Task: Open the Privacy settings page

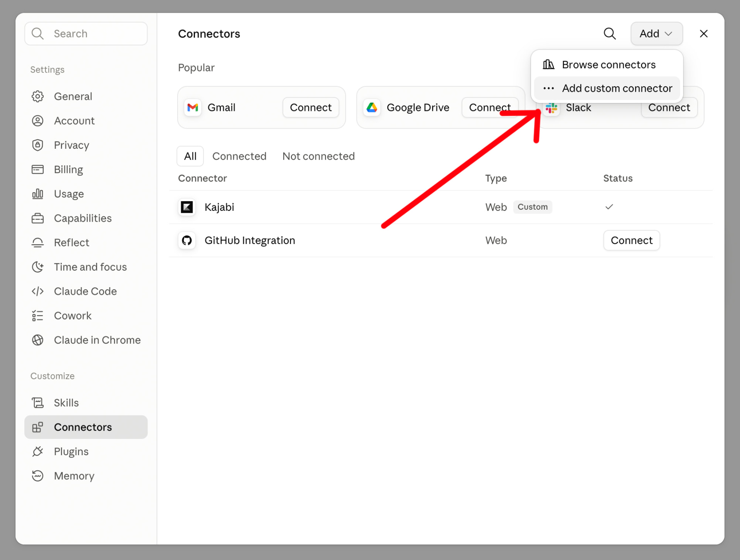Action: [86, 145]
